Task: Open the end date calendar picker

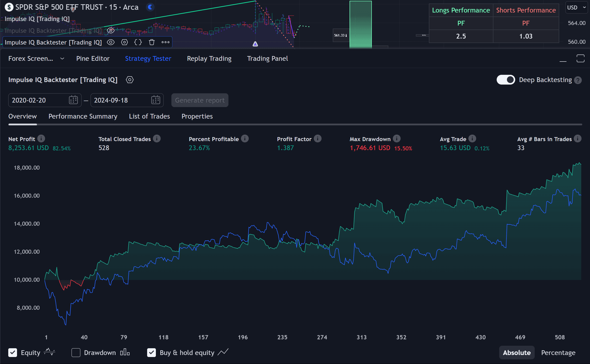Action: click(x=156, y=100)
